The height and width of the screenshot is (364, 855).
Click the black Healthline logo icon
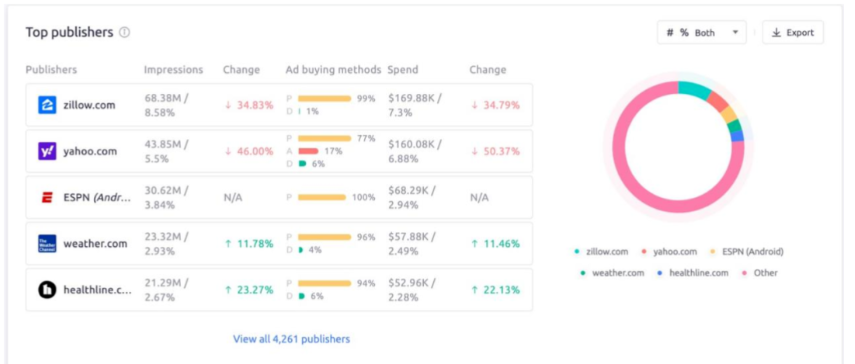click(47, 290)
